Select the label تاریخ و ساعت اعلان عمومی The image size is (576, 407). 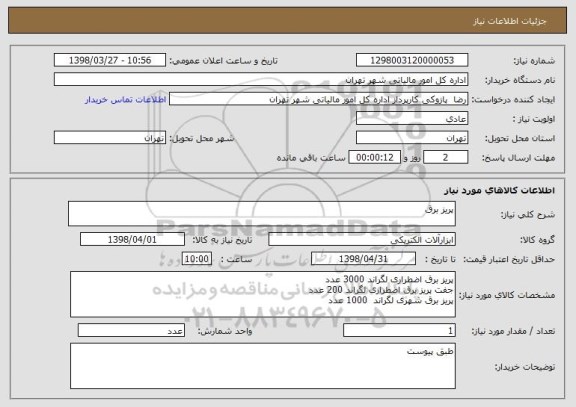(x=223, y=61)
